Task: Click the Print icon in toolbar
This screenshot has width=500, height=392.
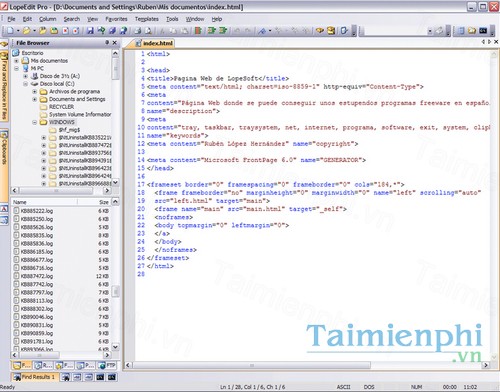Action: [x=138, y=31]
